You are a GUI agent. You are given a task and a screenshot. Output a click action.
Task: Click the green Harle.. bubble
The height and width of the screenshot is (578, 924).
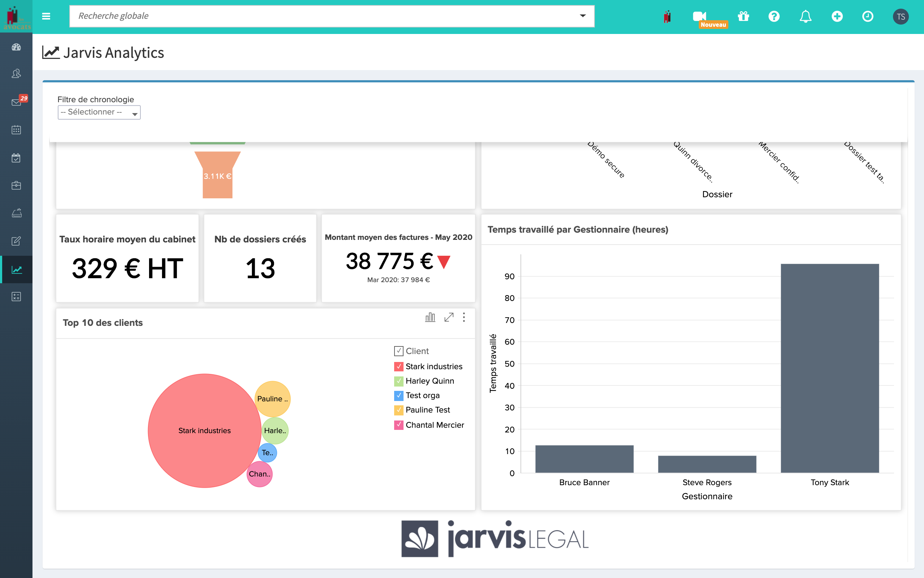[x=275, y=431]
